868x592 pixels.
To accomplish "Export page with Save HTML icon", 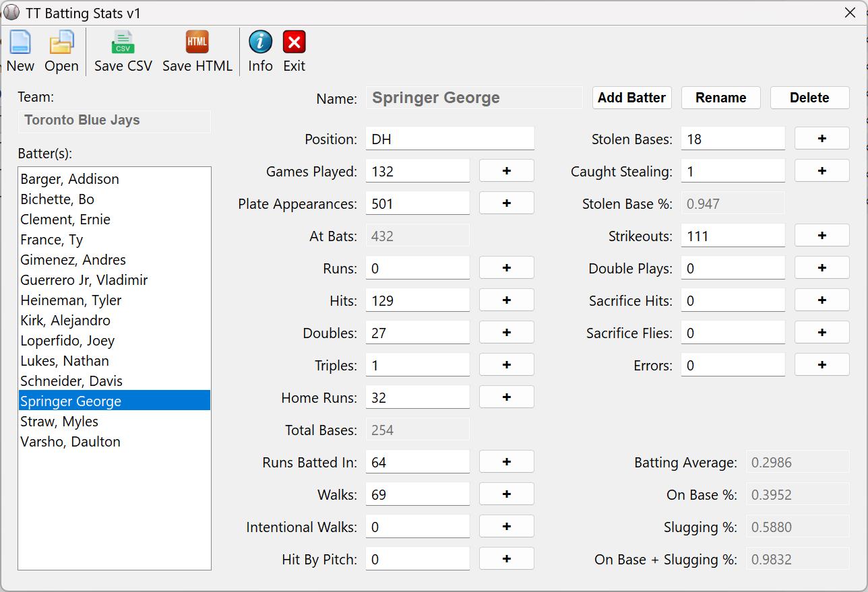I will (x=197, y=43).
